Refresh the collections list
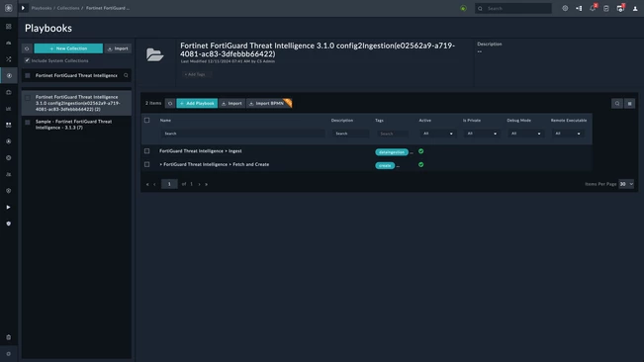The image size is (644, 362). (27, 48)
